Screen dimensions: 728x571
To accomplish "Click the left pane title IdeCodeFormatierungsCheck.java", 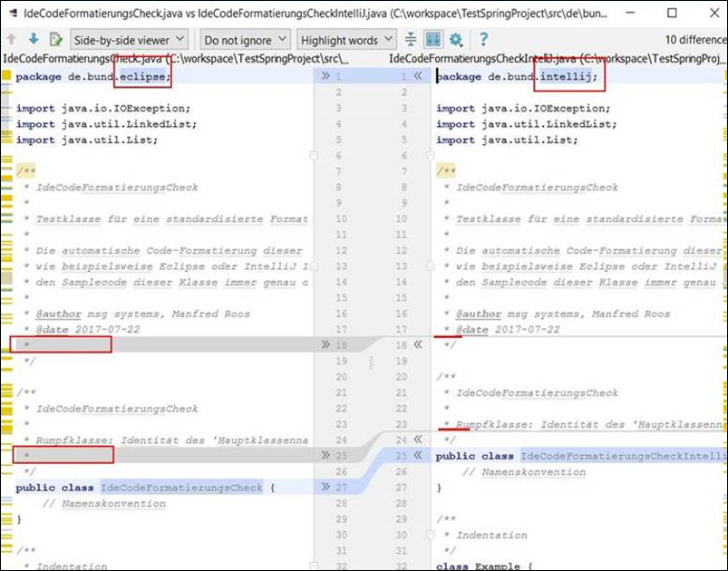I will coord(83,59).
